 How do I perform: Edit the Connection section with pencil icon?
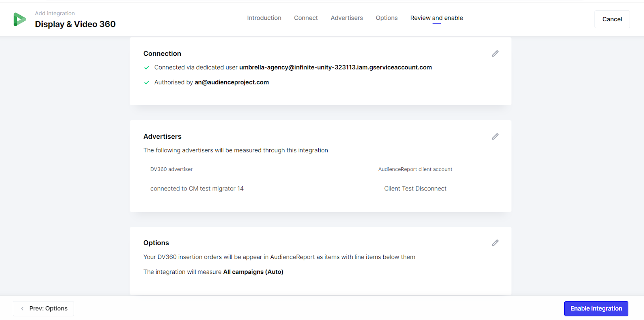pyautogui.click(x=495, y=53)
